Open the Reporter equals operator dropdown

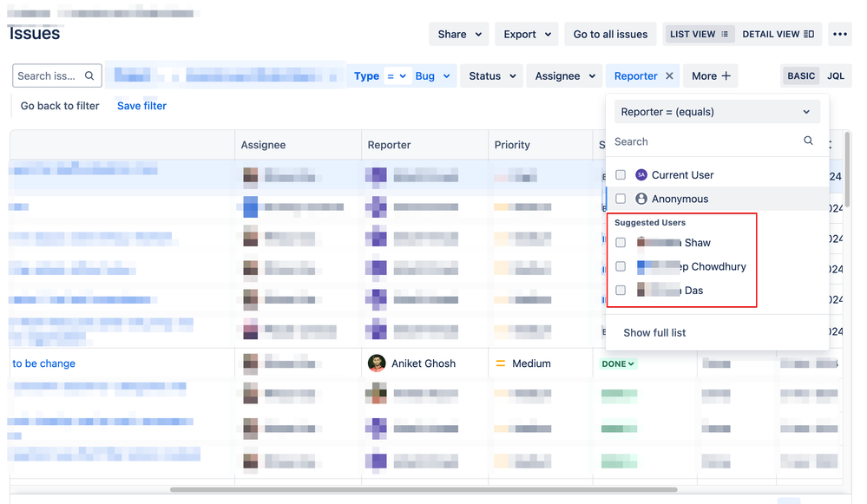pyautogui.click(x=717, y=112)
